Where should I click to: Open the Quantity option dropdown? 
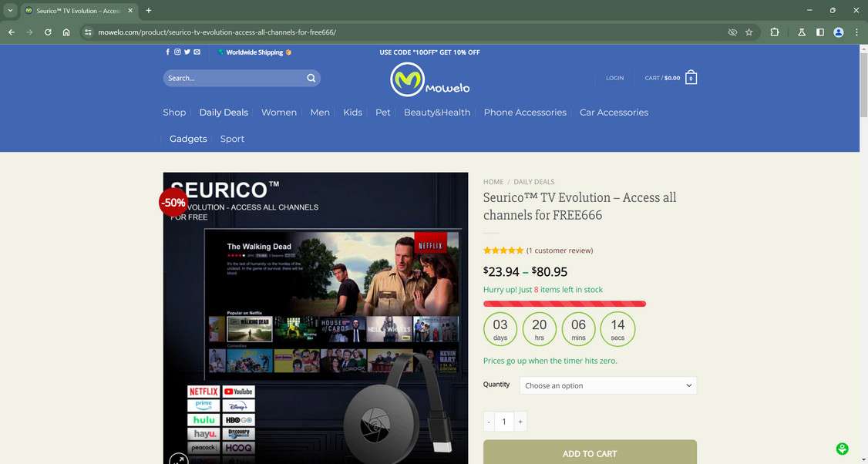click(607, 385)
